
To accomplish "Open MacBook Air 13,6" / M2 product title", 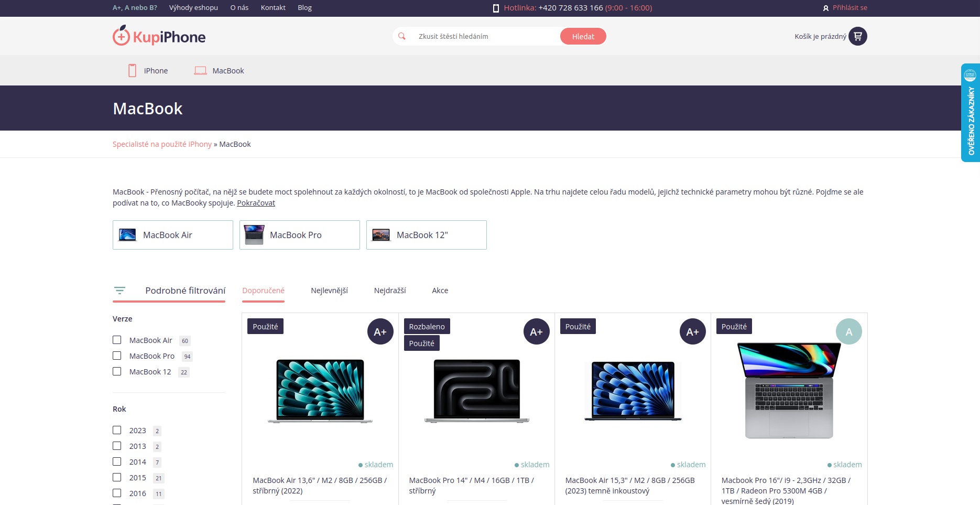I will pos(320,486).
